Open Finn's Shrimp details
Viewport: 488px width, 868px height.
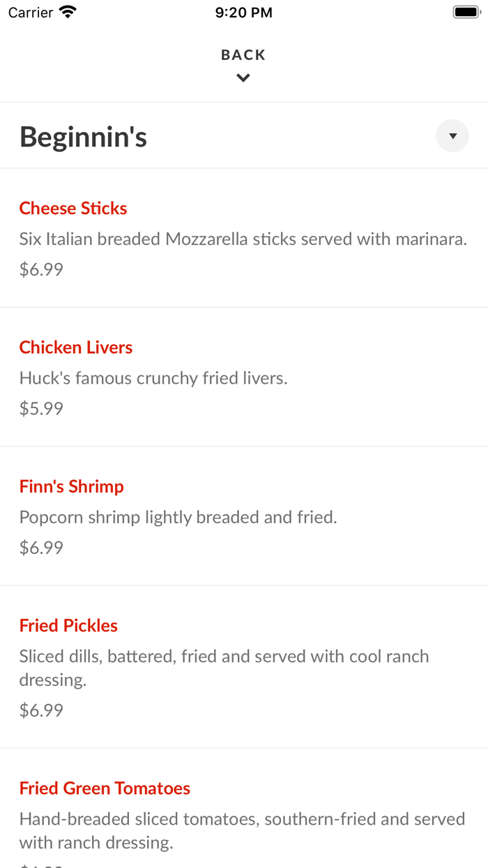(71, 486)
